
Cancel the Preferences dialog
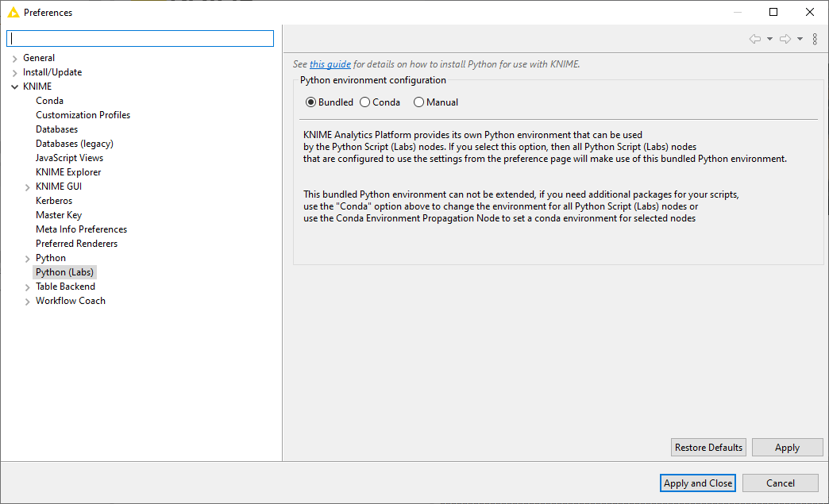click(781, 483)
